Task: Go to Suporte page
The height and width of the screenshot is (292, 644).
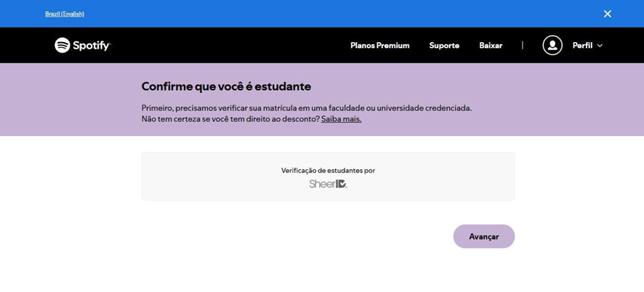Action: (x=444, y=46)
